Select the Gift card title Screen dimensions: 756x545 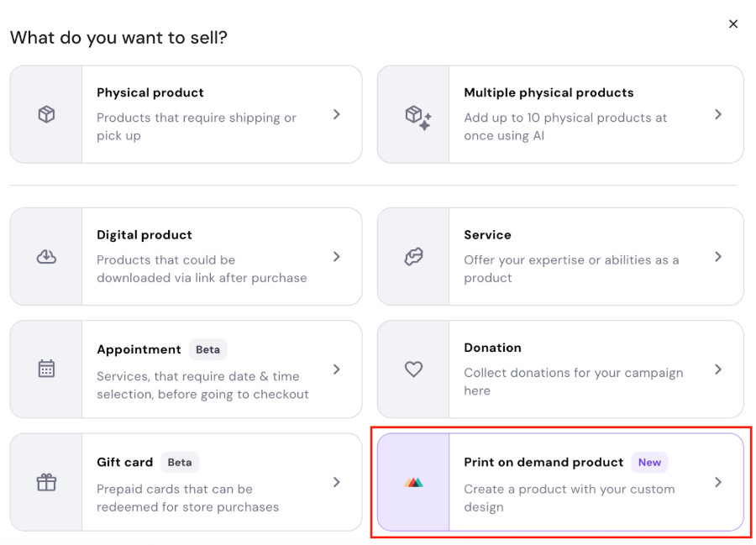pyautogui.click(x=124, y=462)
